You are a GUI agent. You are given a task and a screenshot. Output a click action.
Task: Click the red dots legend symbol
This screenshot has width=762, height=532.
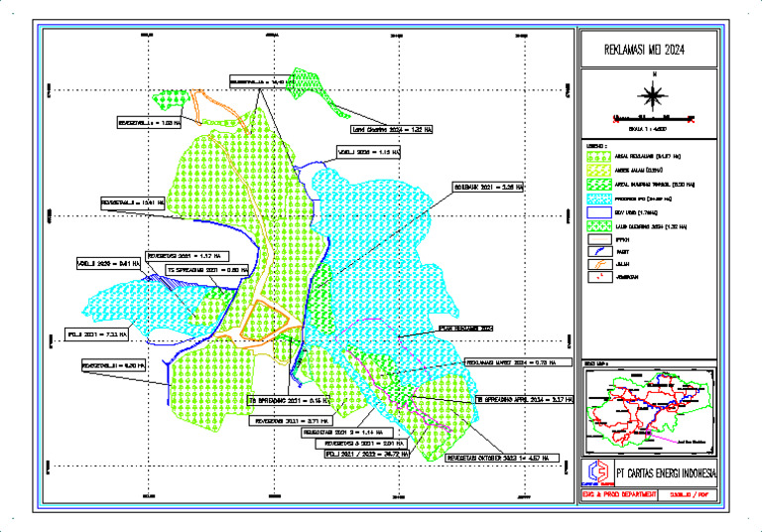coord(599,277)
